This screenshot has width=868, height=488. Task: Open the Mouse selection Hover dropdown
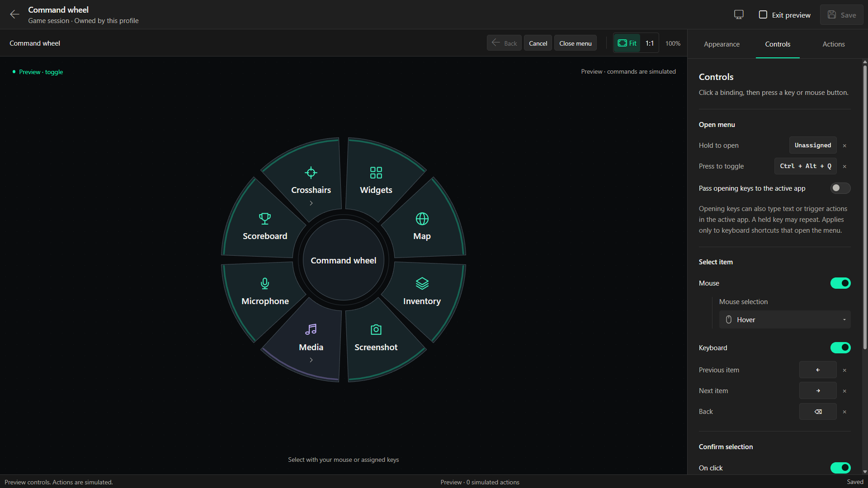tap(785, 319)
